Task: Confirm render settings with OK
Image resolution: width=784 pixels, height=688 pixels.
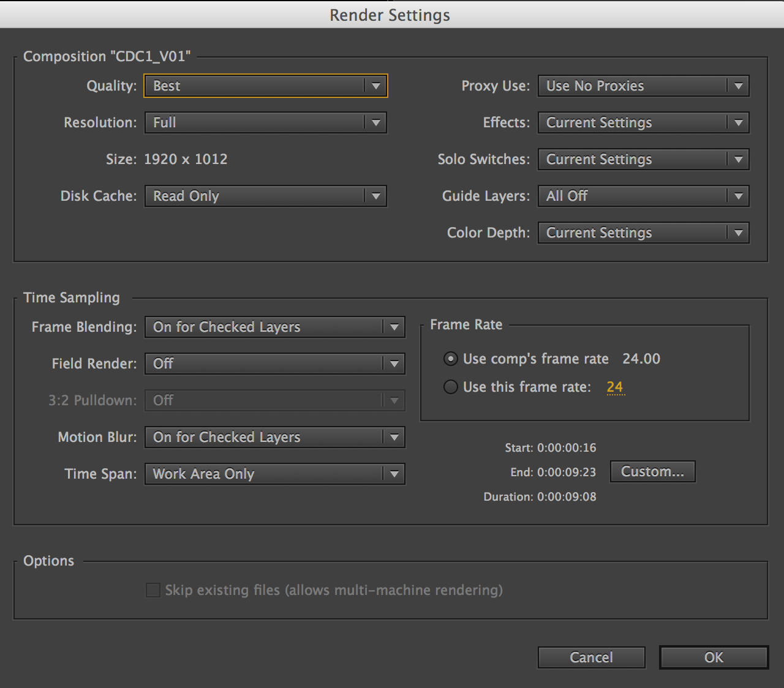Action: [x=714, y=657]
